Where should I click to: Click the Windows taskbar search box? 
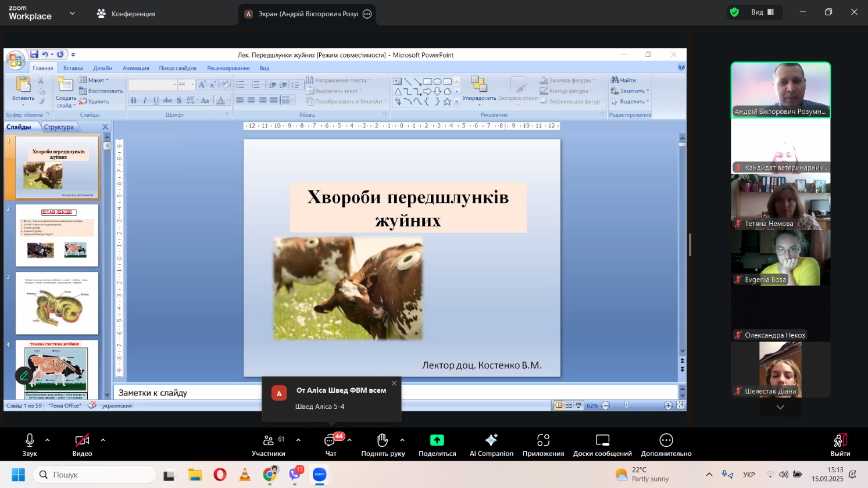coord(95,475)
